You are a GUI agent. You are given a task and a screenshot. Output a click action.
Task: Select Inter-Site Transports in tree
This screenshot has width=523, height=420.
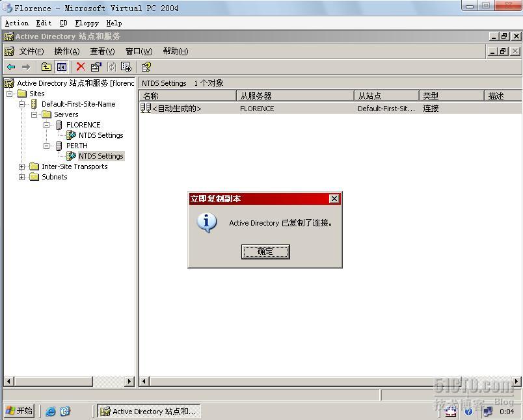pos(75,166)
